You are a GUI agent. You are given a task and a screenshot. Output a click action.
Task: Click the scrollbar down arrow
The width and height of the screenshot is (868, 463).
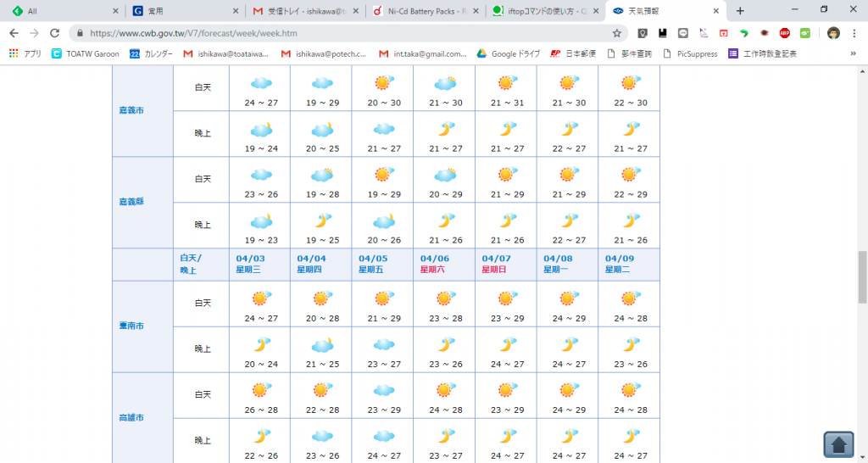(862, 458)
